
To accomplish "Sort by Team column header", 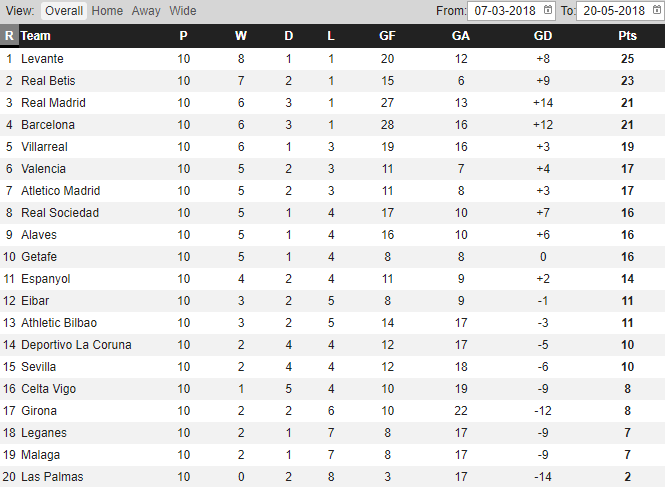I will [36, 36].
